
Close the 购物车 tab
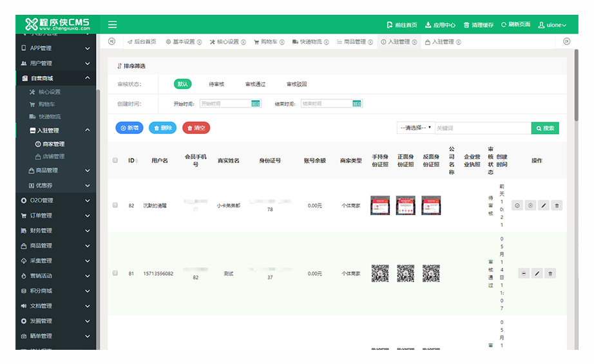(282, 42)
